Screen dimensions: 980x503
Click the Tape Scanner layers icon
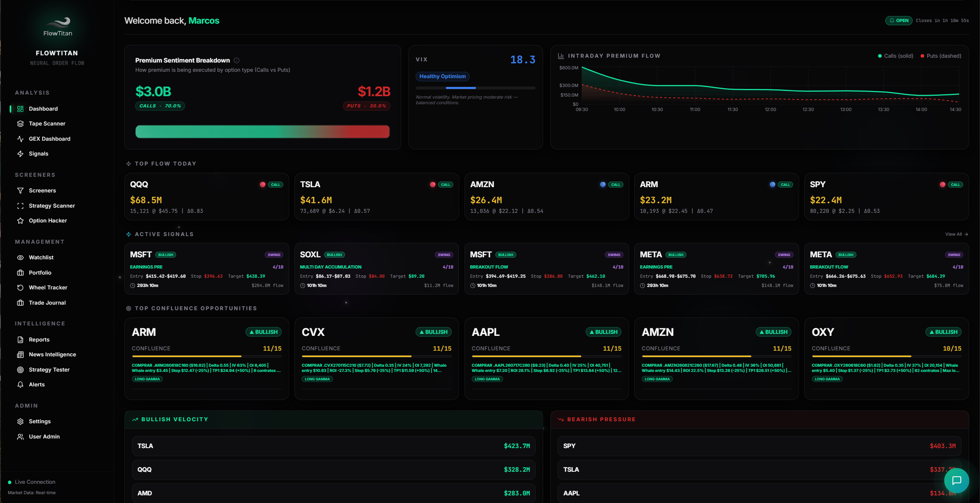pos(20,123)
